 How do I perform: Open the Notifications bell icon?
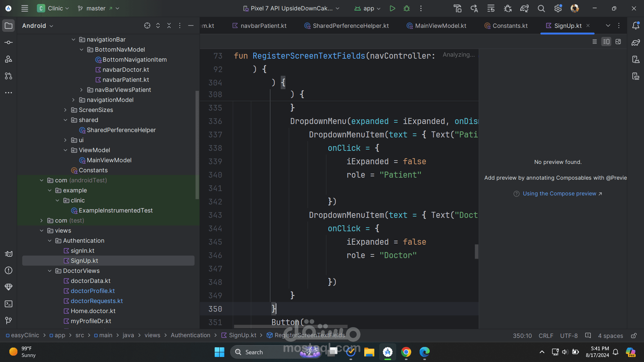(x=636, y=26)
